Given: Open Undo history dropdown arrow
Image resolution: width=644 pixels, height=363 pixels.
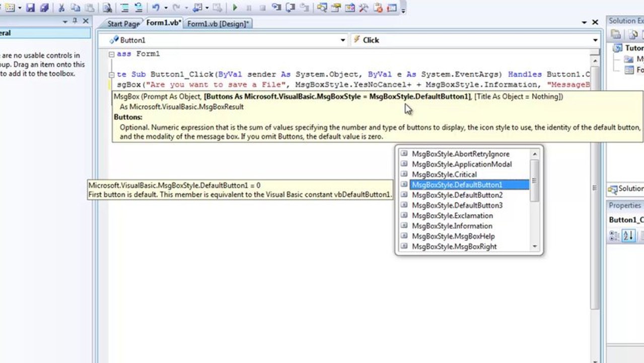Looking at the screenshot, I should pyautogui.click(x=165, y=8).
